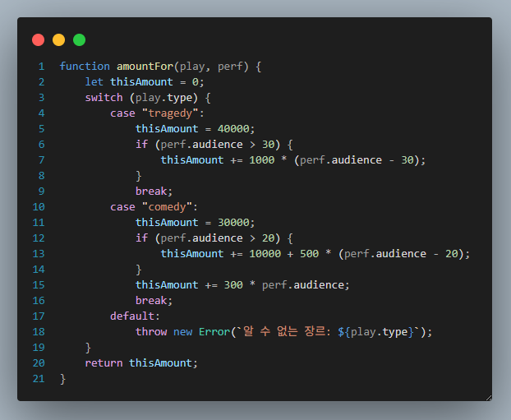The height and width of the screenshot is (420, 511).
Task: Click the number 10000 on line 13
Action: click(x=265, y=254)
